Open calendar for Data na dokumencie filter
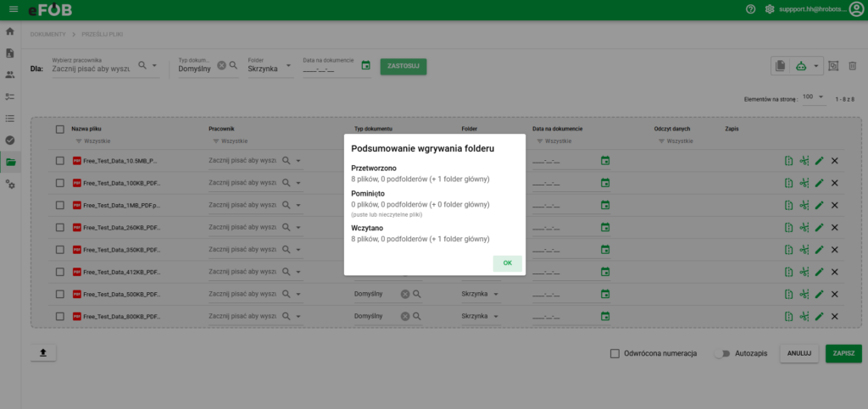Image resolution: width=868 pixels, height=409 pixels. [365, 65]
